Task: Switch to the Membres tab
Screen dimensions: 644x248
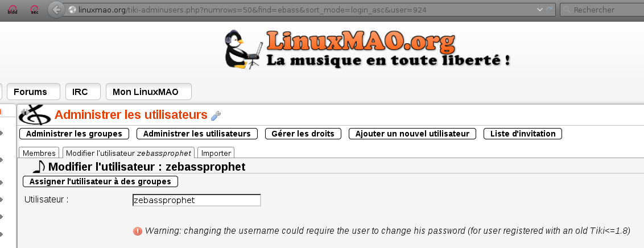Action: pyautogui.click(x=39, y=153)
